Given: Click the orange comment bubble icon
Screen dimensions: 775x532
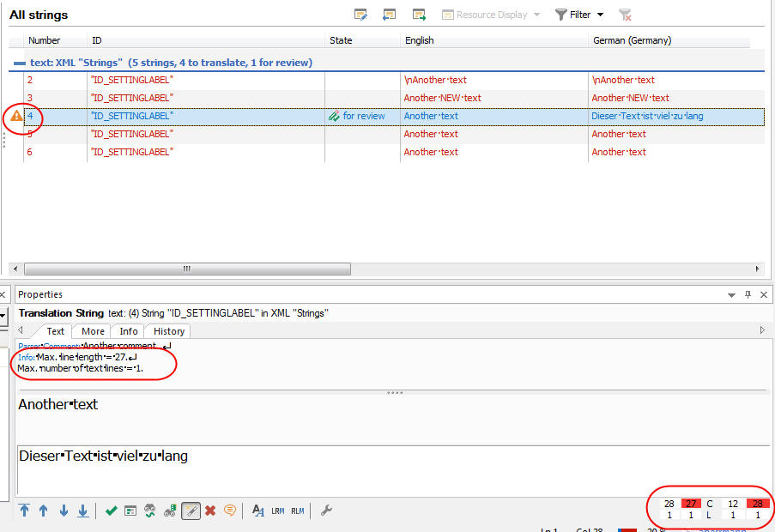Looking at the screenshot, I should [x=230, y=511].
